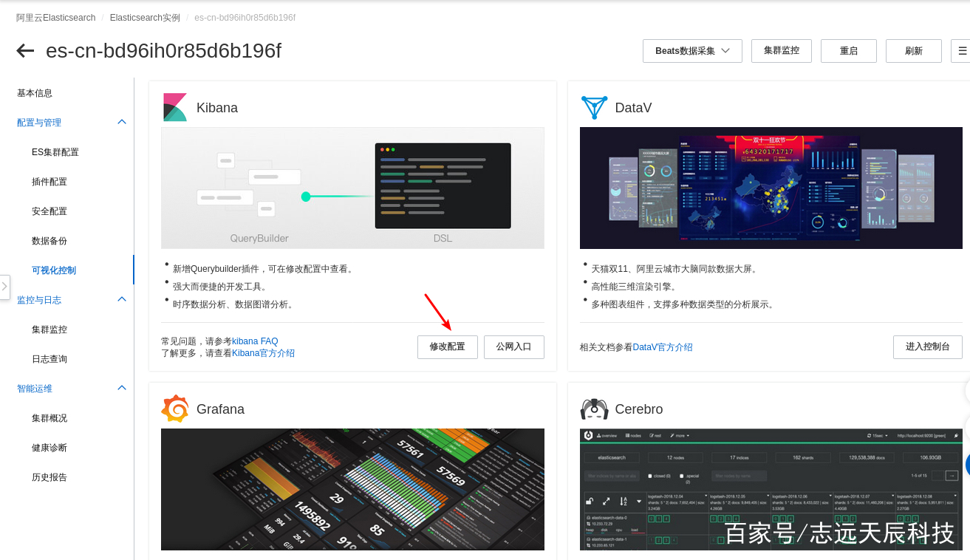Viewport: 970px width, 560px height.
Task: Click the instance title es-cn-bd96ih0r85d6b196f
Action: (x=163, y=51)
